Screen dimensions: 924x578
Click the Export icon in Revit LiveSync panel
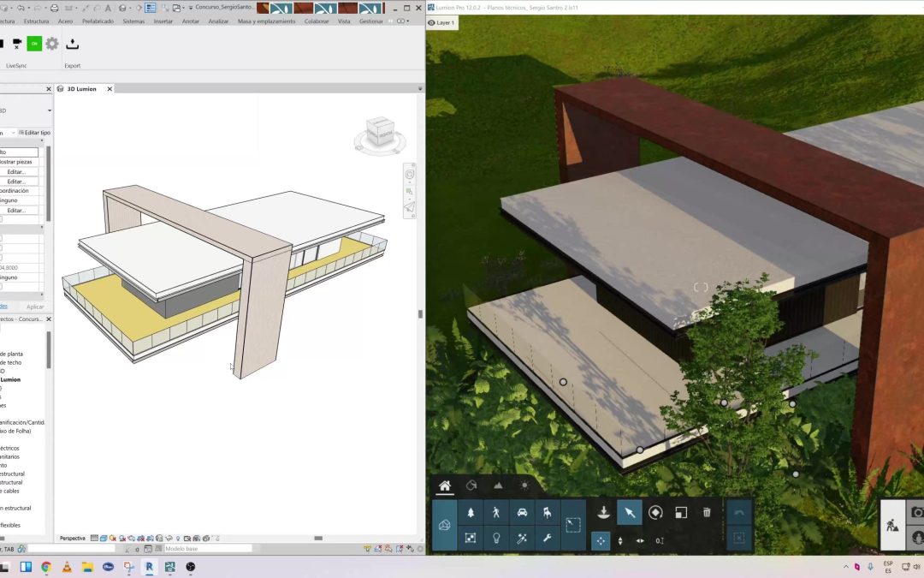[73, 45]
